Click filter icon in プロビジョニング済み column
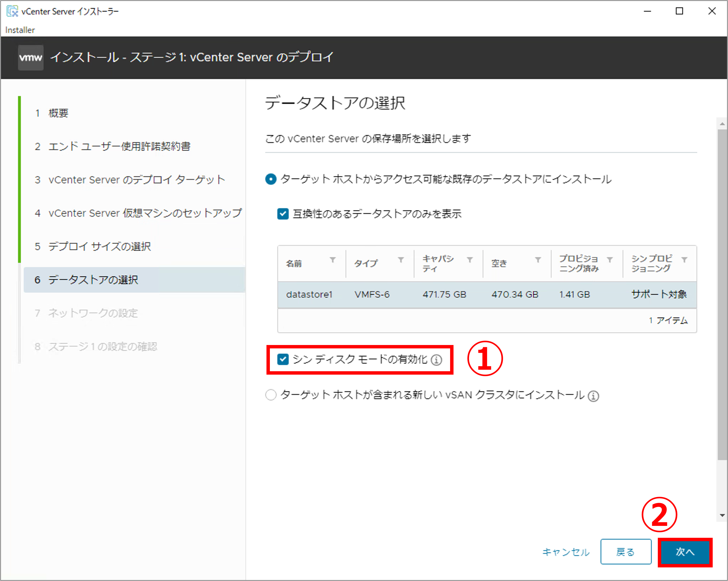728x581 pixels. [610, 260]
